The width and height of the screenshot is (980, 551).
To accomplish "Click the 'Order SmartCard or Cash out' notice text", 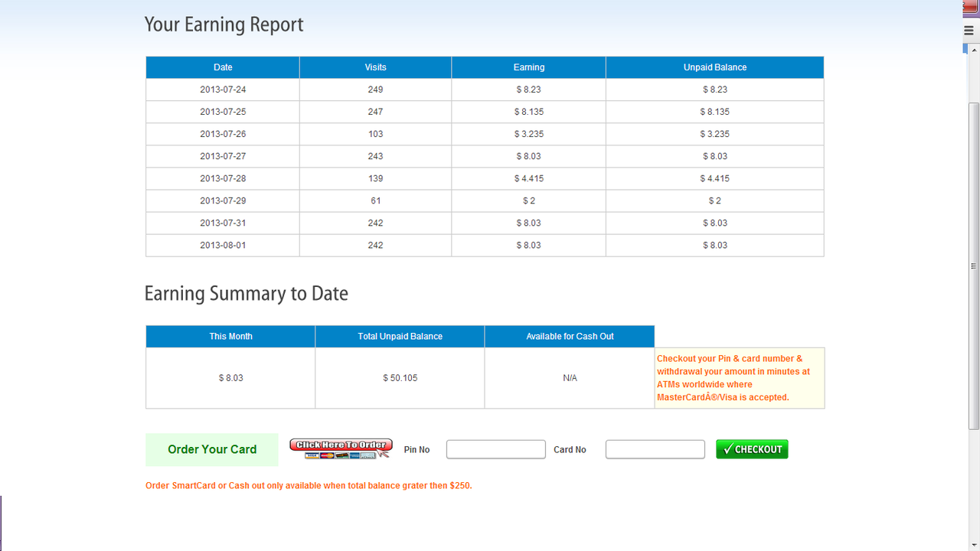I will point(309,486).
